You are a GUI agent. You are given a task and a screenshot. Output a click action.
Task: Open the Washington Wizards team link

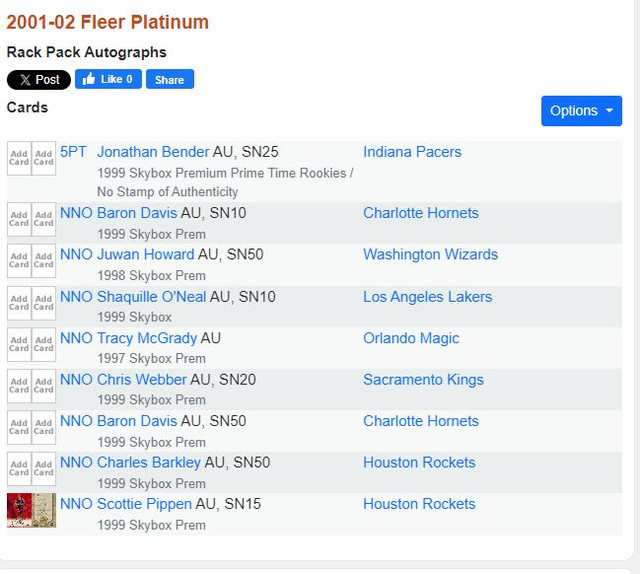431,254
